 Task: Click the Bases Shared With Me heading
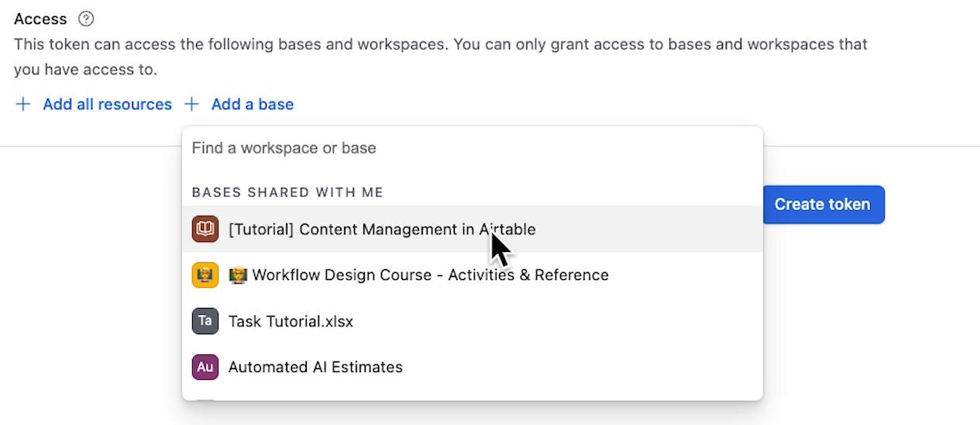coord(287,192)
